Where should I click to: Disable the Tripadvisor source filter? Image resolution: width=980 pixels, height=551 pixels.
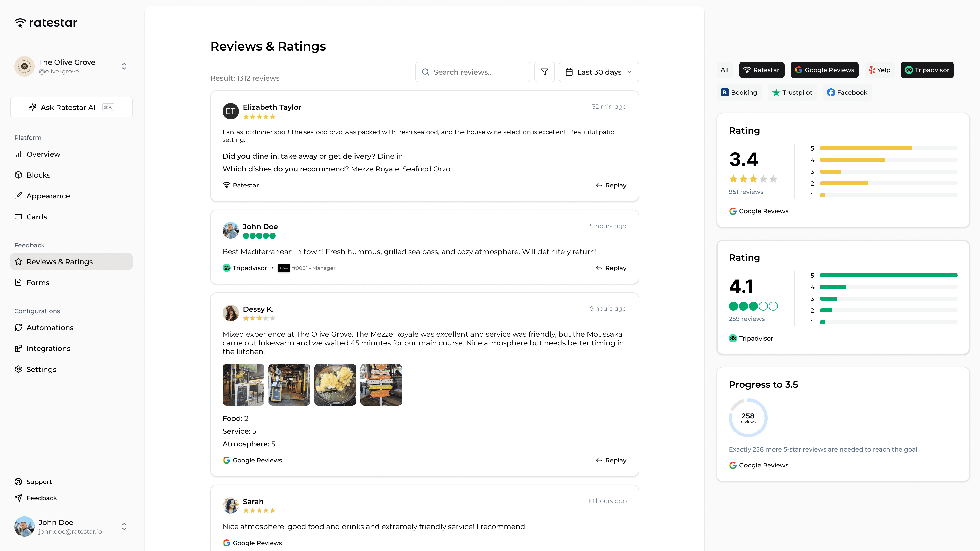click(x=927, y=70)
